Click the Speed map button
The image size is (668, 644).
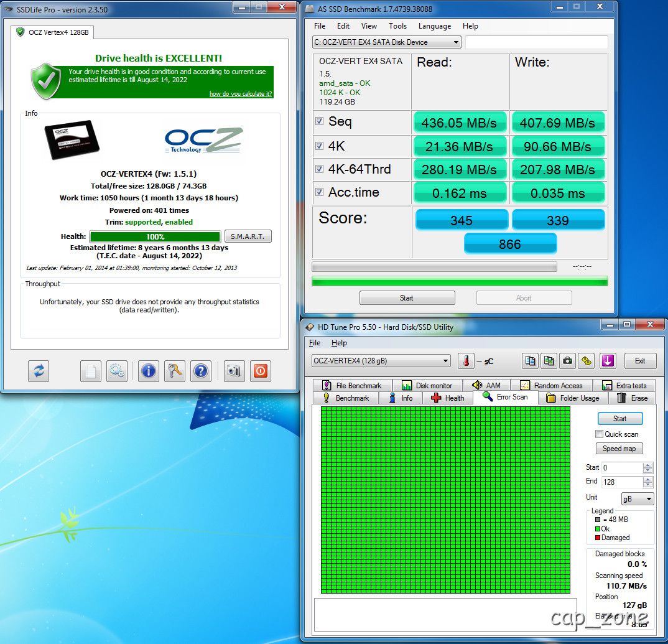619,449
